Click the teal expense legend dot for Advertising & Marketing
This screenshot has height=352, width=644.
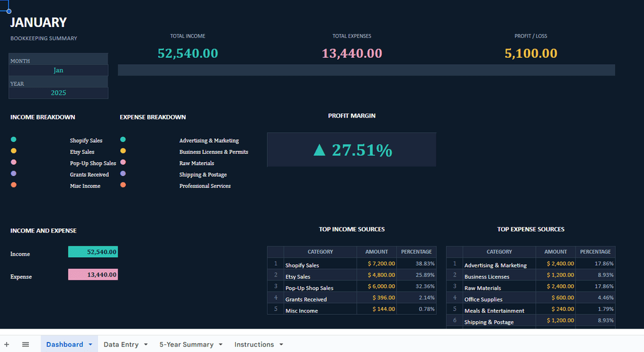(x=123, y=140)
